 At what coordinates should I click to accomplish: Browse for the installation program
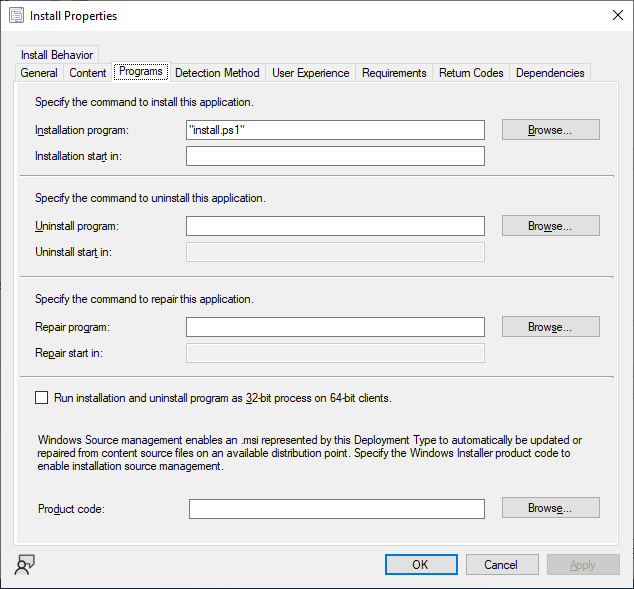[x=551, y=130]
